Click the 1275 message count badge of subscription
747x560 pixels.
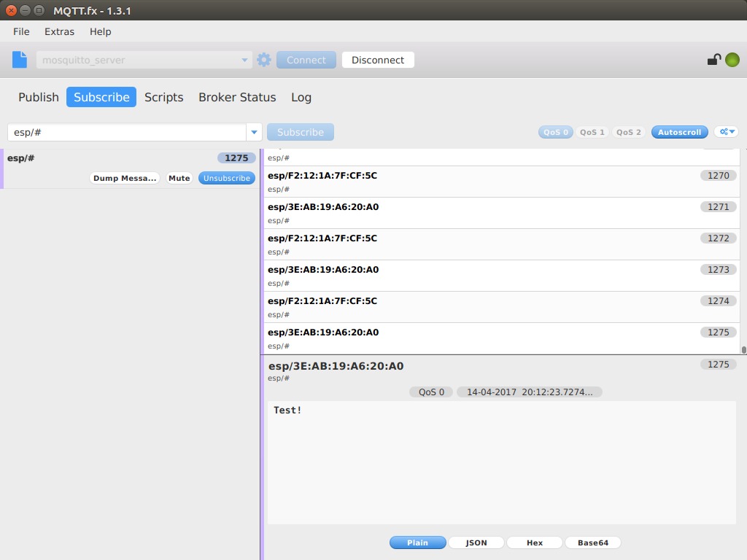(236, 157)
